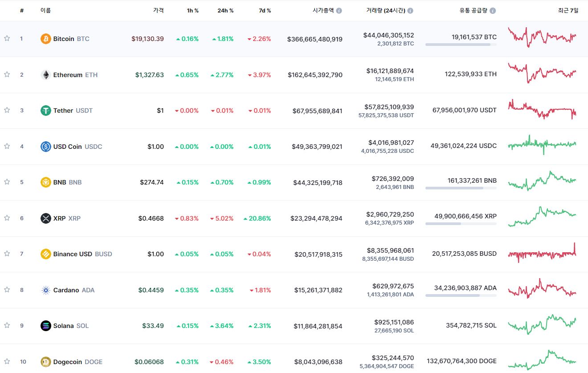The width and height of the screenshot is (588, 373).
Task: Sort by 유통 공급량 header text
Action: [x=474, y=10]
